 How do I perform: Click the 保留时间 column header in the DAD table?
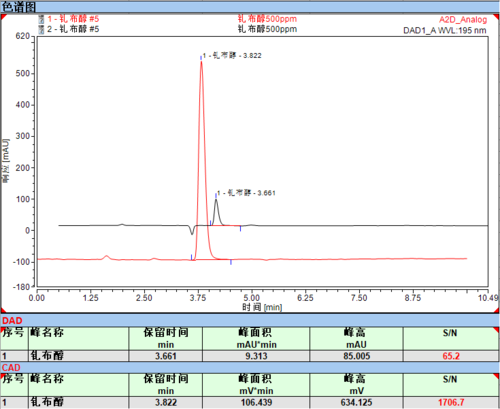coord(166,338)
